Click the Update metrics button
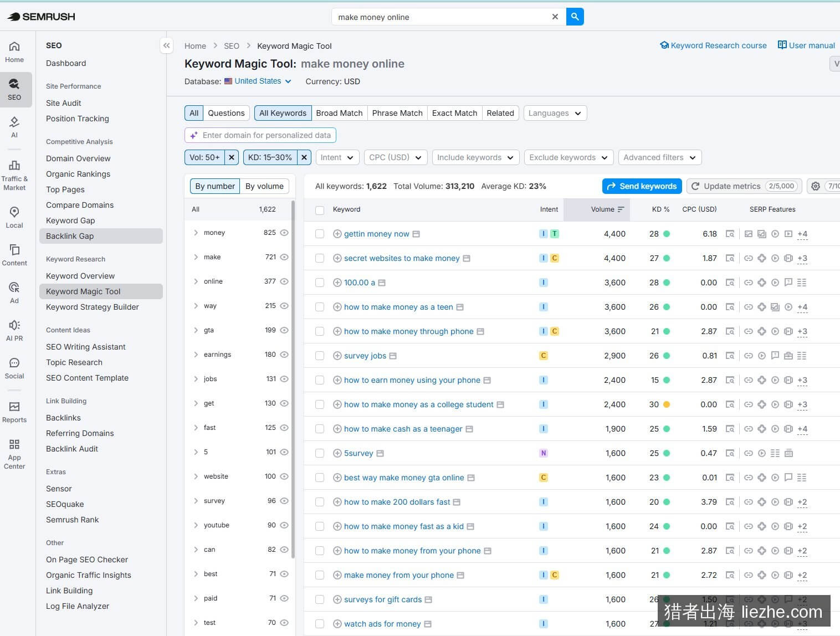Viewport: 840px width, 636px height. point(744,186)
